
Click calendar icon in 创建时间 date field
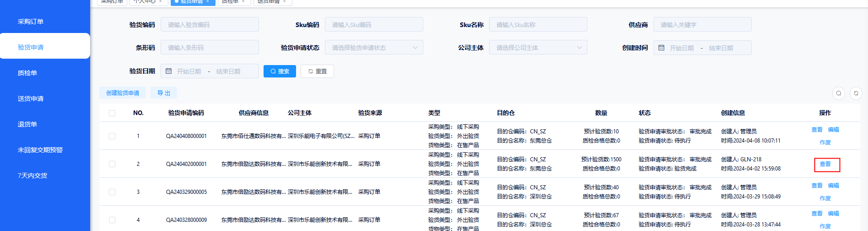coord(661,48)
